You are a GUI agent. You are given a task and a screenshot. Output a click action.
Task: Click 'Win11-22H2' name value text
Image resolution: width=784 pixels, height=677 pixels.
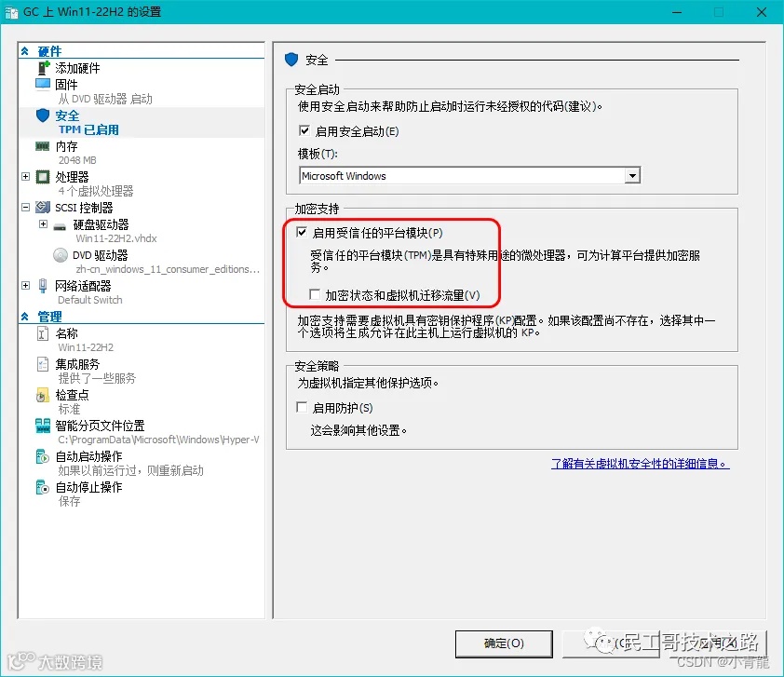click(x=86, y=347)
